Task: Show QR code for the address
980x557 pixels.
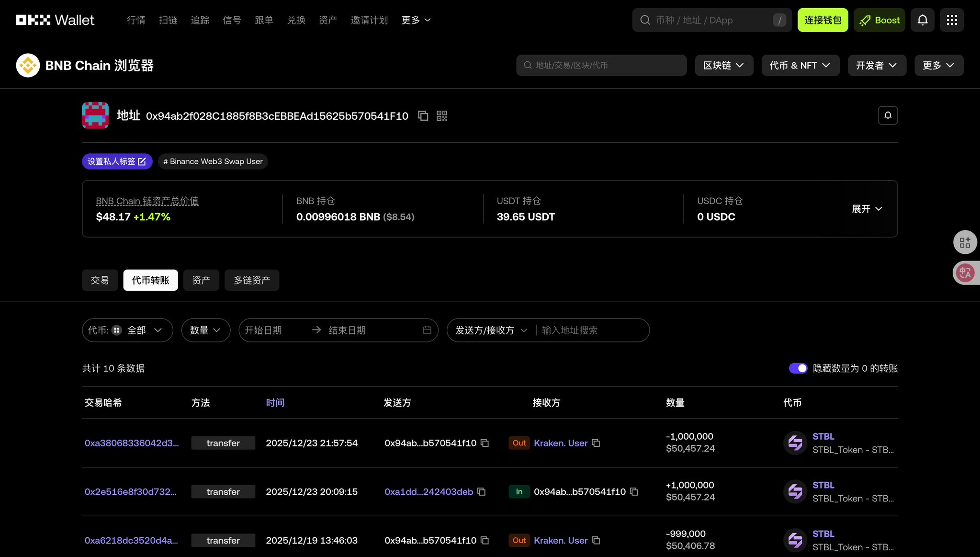Action: point(441,116)
